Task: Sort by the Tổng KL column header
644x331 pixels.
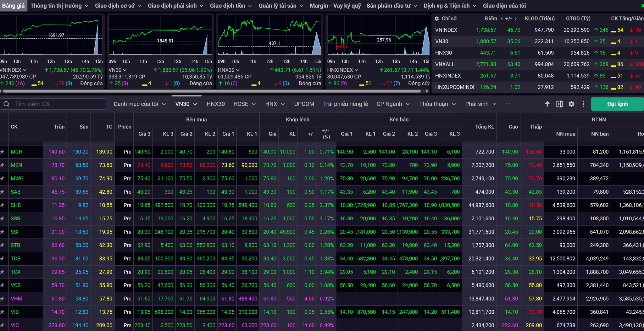Action: pos(484,127)
